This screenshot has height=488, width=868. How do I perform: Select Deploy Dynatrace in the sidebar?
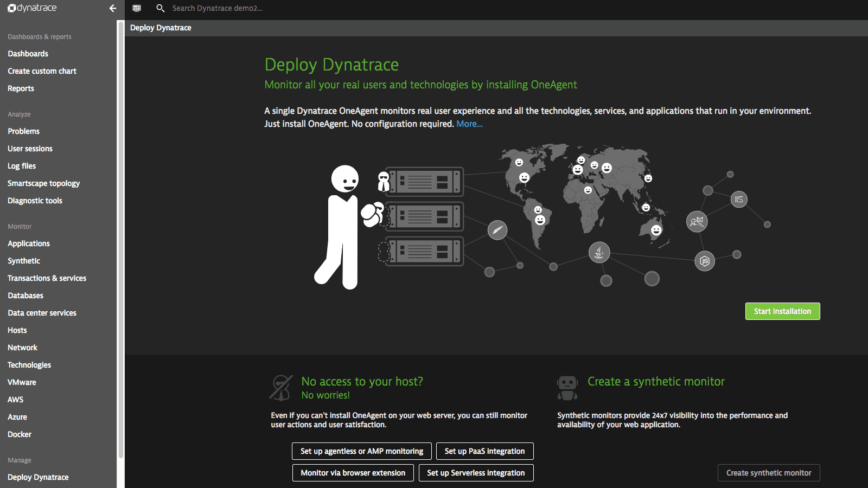(x=38, y=477)
